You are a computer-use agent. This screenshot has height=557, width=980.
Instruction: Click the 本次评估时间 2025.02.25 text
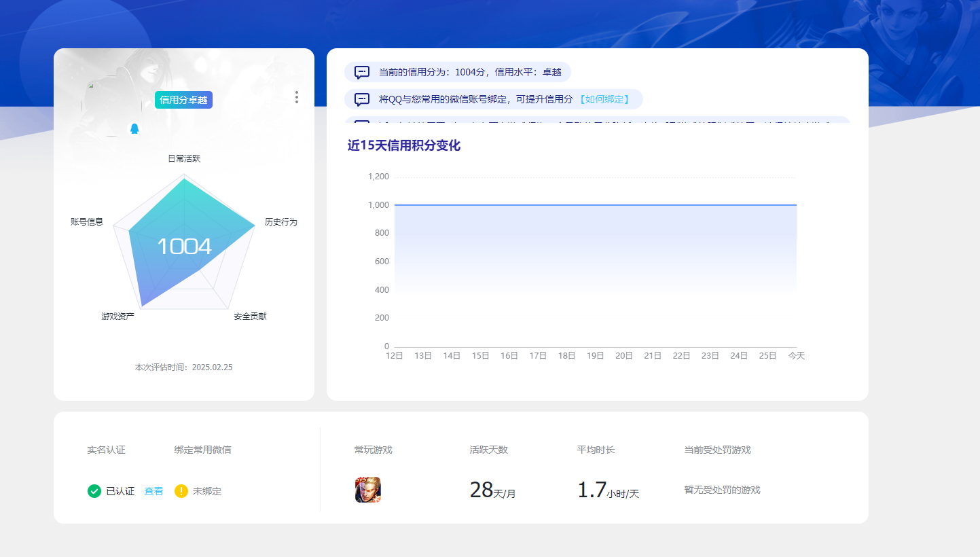click(184, 367)
